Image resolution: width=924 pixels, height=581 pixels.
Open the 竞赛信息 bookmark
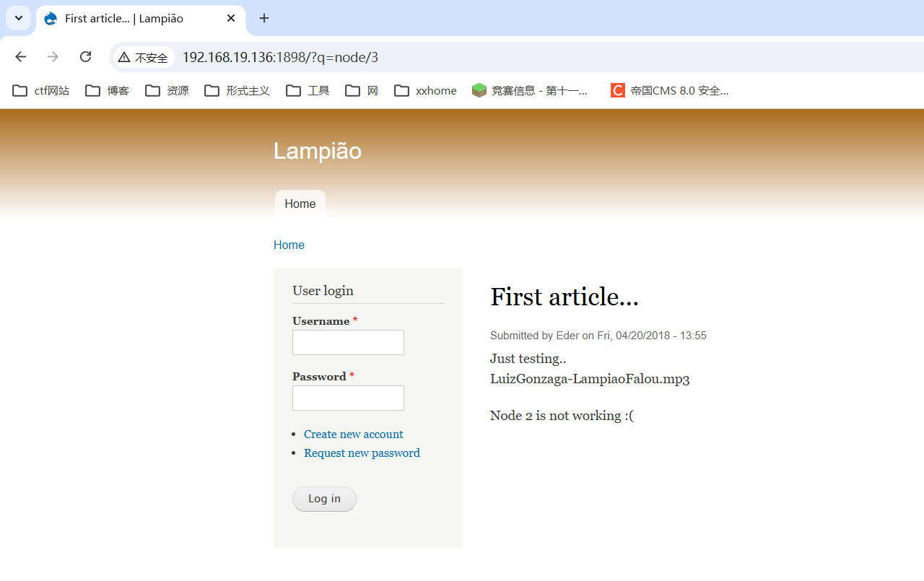531,91
